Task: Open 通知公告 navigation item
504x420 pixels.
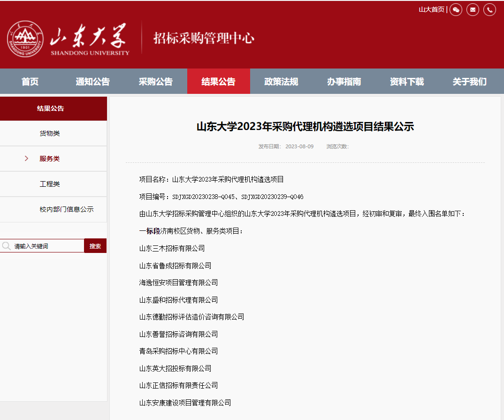Action: coord(93,82)
